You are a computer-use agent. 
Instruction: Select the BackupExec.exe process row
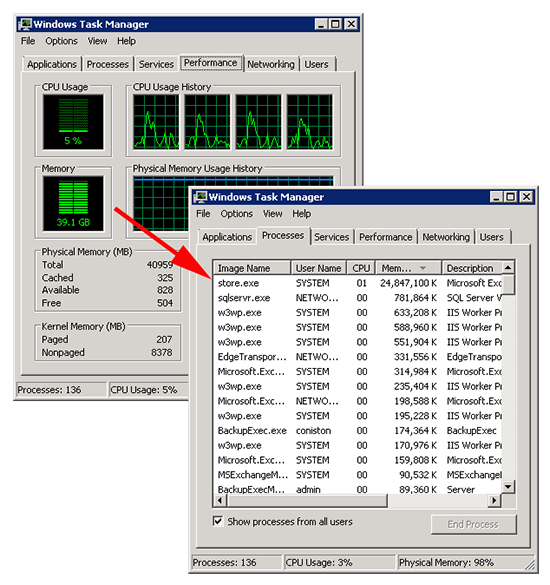tap(357, 431)
